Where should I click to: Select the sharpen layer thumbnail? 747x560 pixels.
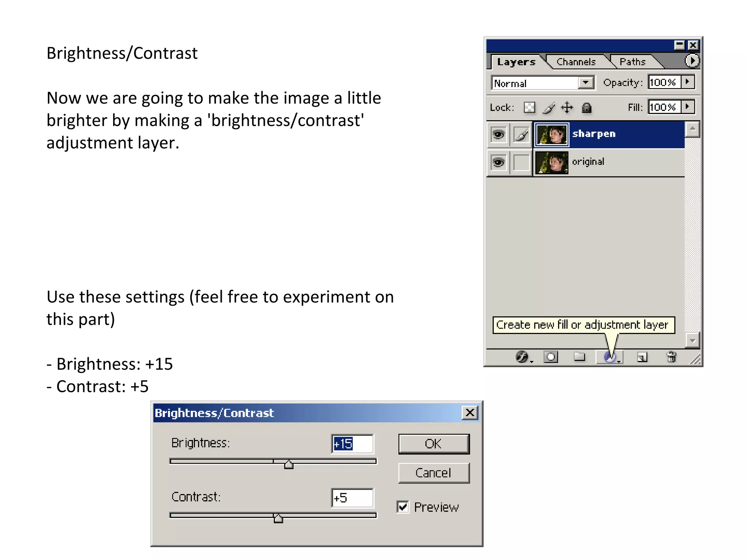pyautogui.click(x=551, y=135)
